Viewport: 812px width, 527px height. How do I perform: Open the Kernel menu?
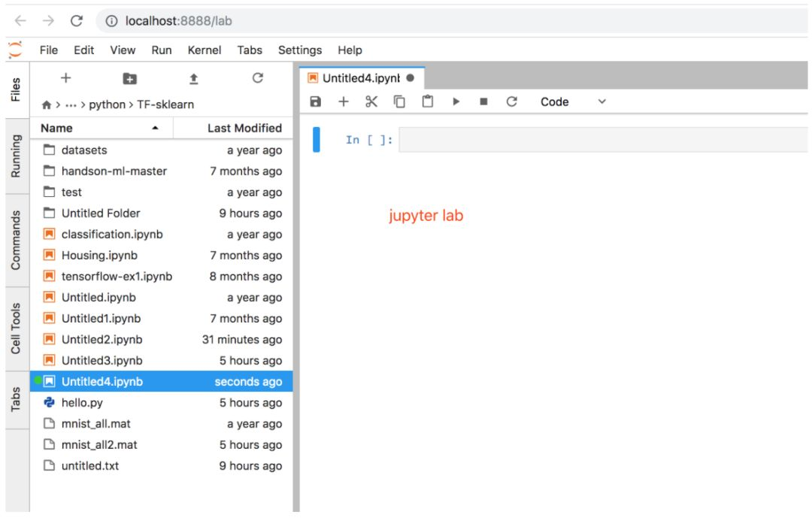point(205,50)
